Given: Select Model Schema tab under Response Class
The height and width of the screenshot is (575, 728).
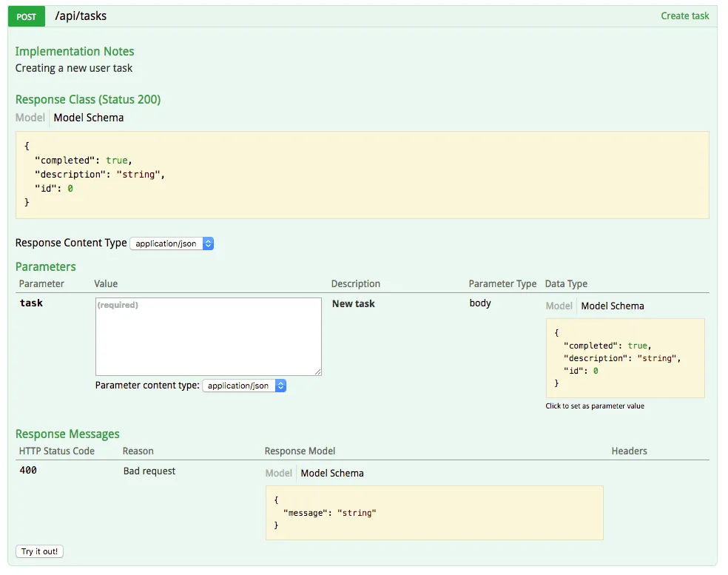Looking at the screenshot, I should click(x=89, y=118).
